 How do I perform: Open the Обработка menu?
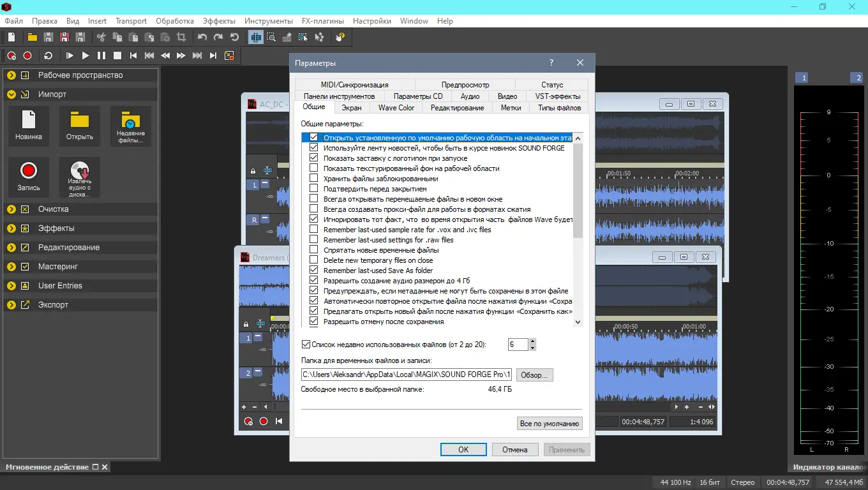click(174, 21)
